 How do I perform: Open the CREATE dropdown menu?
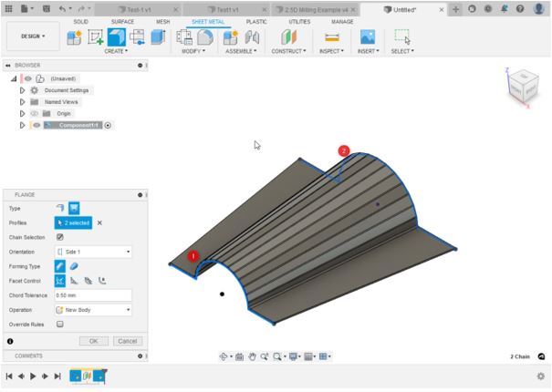coord(116,51)
